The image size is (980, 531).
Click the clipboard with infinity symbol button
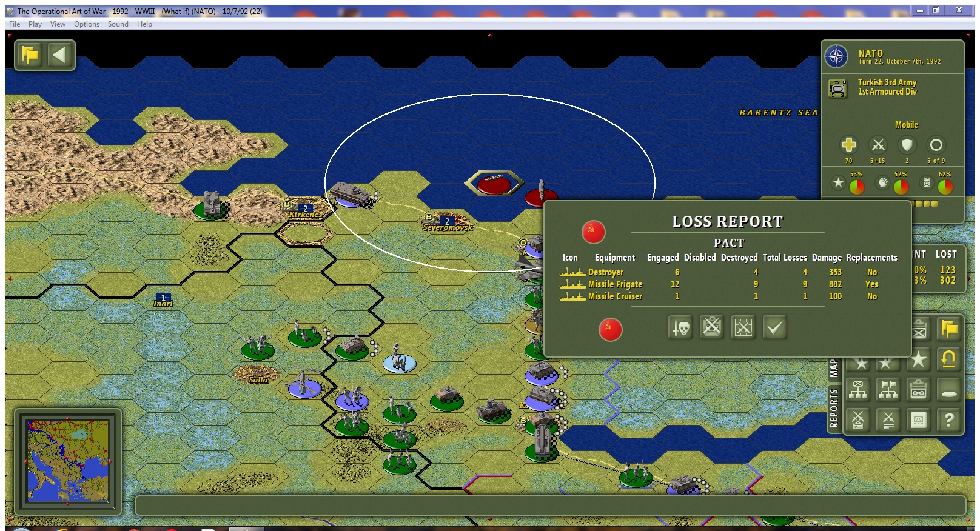click(919, 390)
